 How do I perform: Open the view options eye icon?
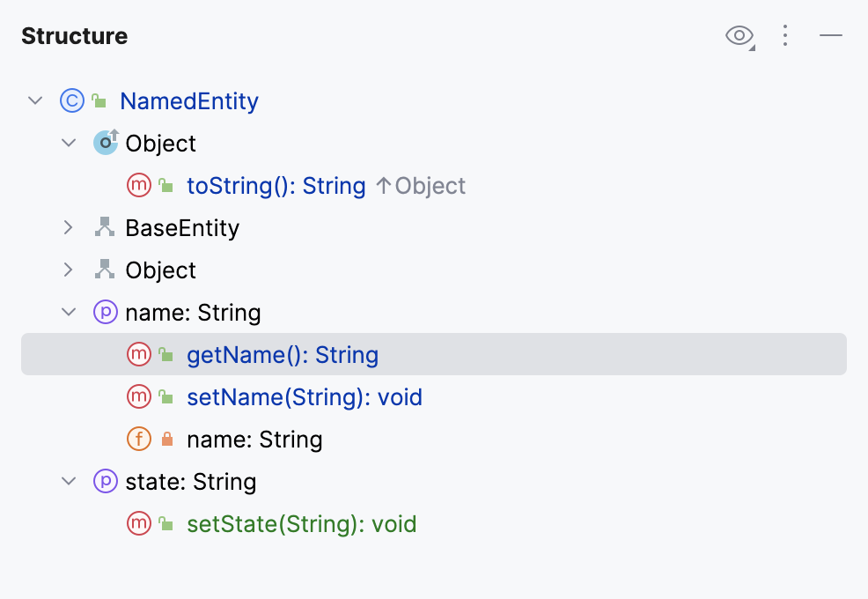click(738, 36)
